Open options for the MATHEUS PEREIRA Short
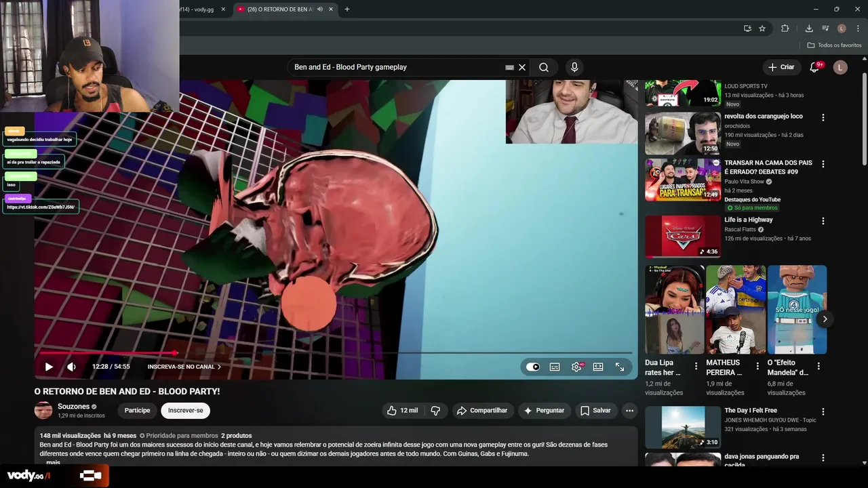 click(757, 366)
